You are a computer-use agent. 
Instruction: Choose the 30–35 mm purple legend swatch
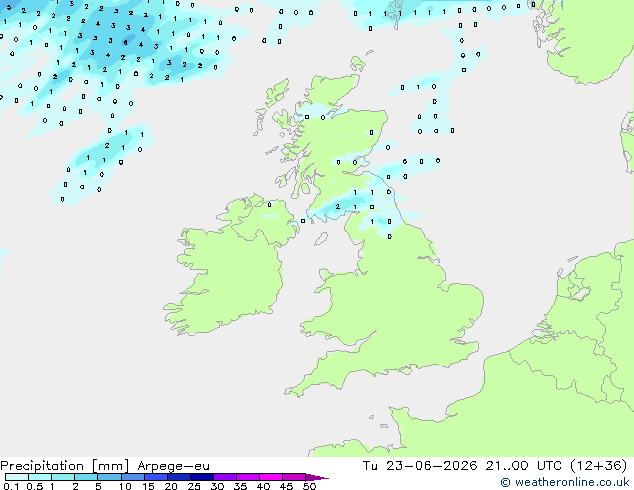(x=225, y=477)
